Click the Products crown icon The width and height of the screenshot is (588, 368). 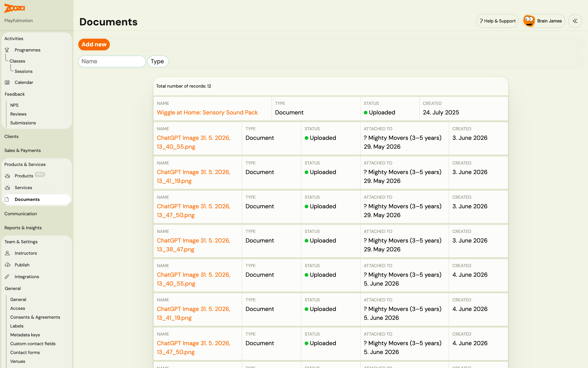click(7, 176)
